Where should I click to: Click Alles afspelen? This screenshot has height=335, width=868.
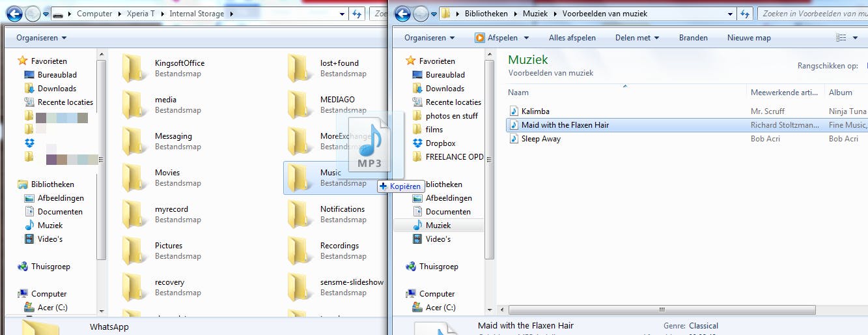pyautogui.click(x=572, y=38)
